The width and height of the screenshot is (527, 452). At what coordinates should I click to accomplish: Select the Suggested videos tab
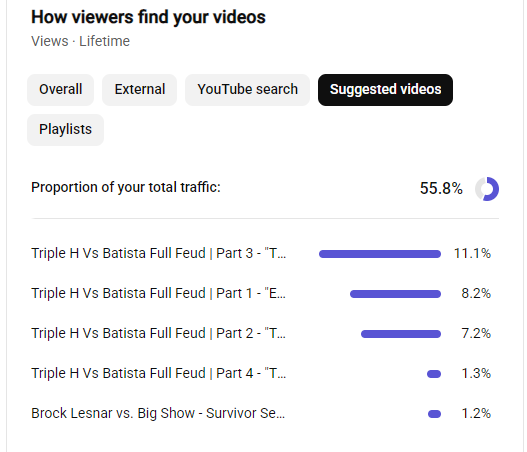coord(385,90)
